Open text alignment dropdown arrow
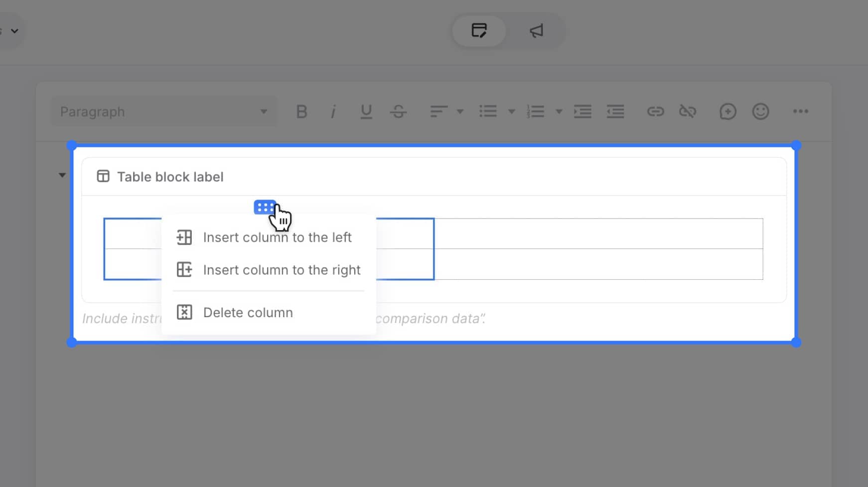Screen dimensions: 868x487 click(x=460, y=112)
